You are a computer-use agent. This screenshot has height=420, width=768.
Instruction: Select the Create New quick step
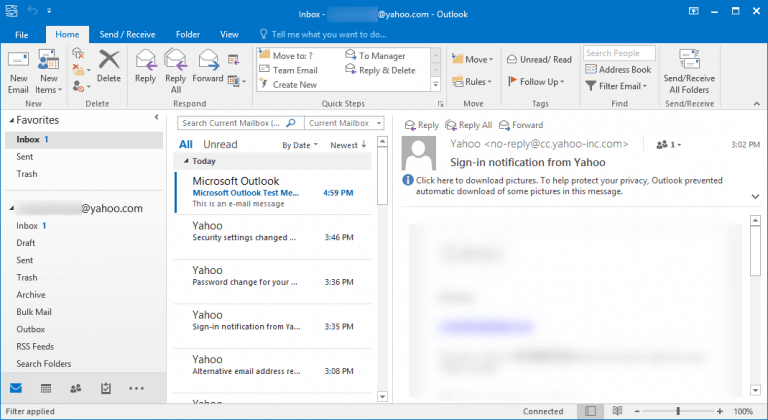(x=288, y=84)
